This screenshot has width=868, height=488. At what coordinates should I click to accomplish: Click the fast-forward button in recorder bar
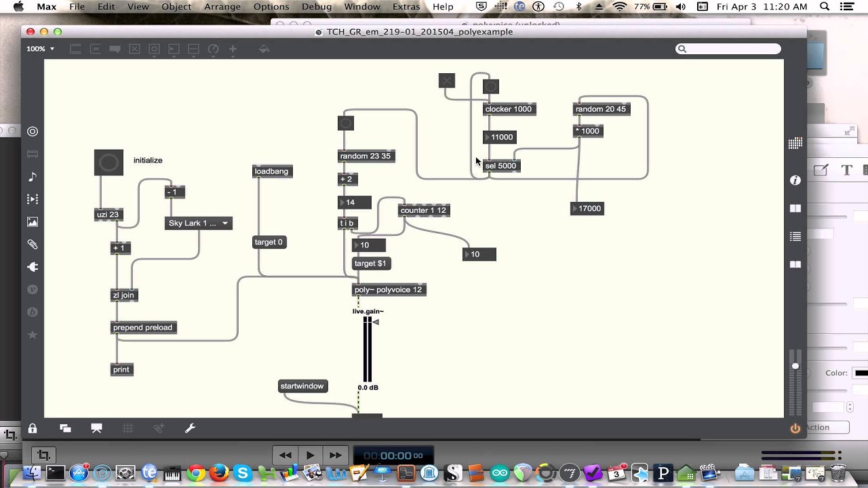tap(335, 455)
